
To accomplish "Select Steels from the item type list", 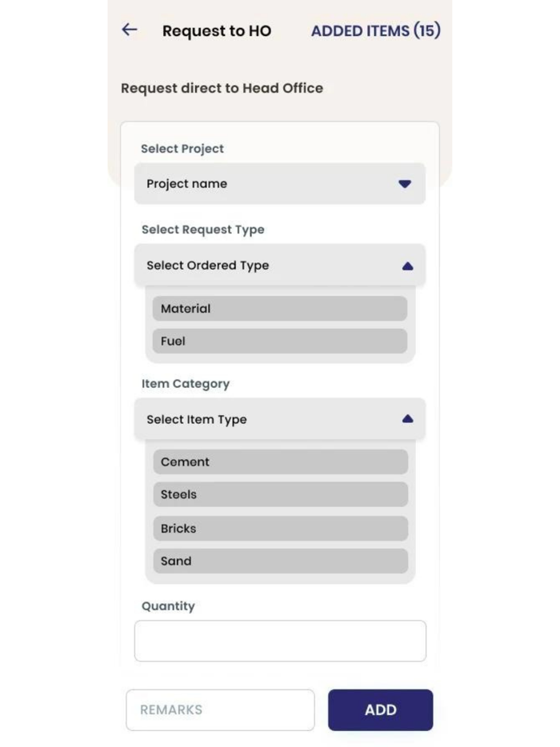I will click(x=280, y=495).
